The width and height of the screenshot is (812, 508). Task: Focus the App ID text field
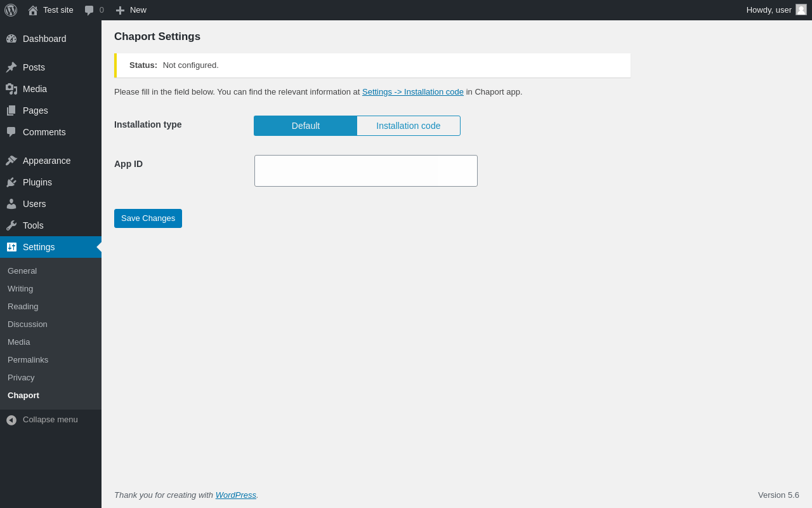pos(366,171)
